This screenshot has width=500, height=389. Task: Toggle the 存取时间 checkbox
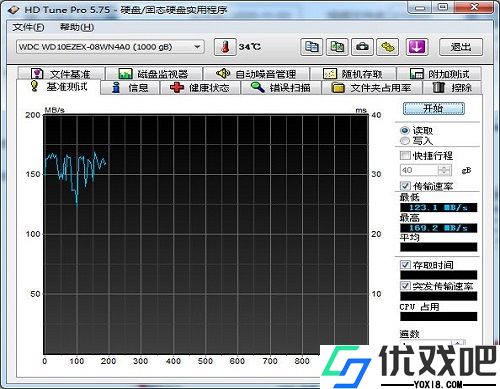[x=405, y=265]
